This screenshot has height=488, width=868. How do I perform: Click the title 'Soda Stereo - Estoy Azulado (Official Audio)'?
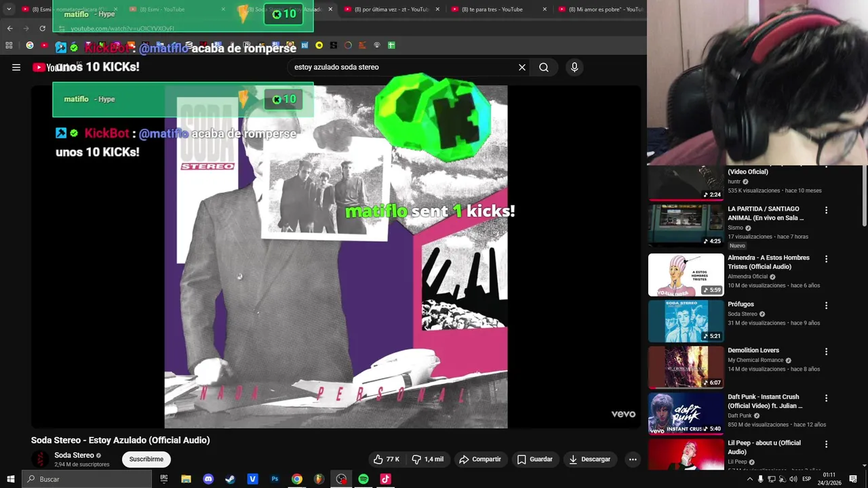[120, 440]
